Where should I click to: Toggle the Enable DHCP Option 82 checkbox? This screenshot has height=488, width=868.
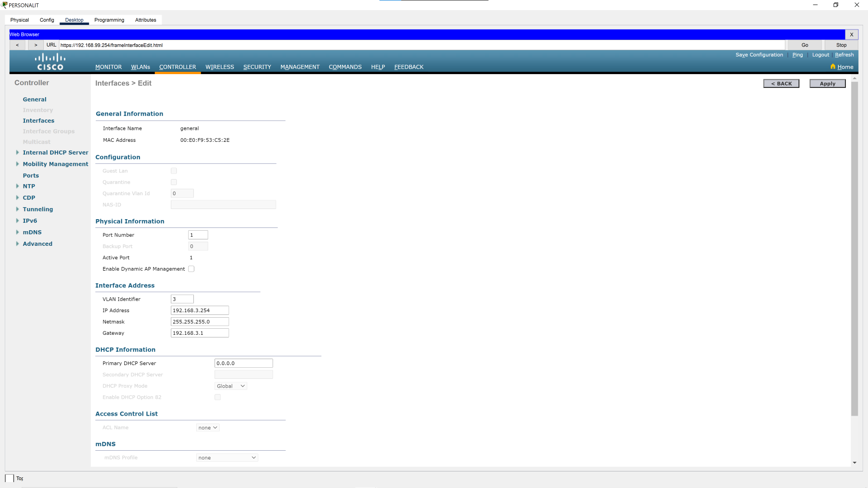[217, 397]
